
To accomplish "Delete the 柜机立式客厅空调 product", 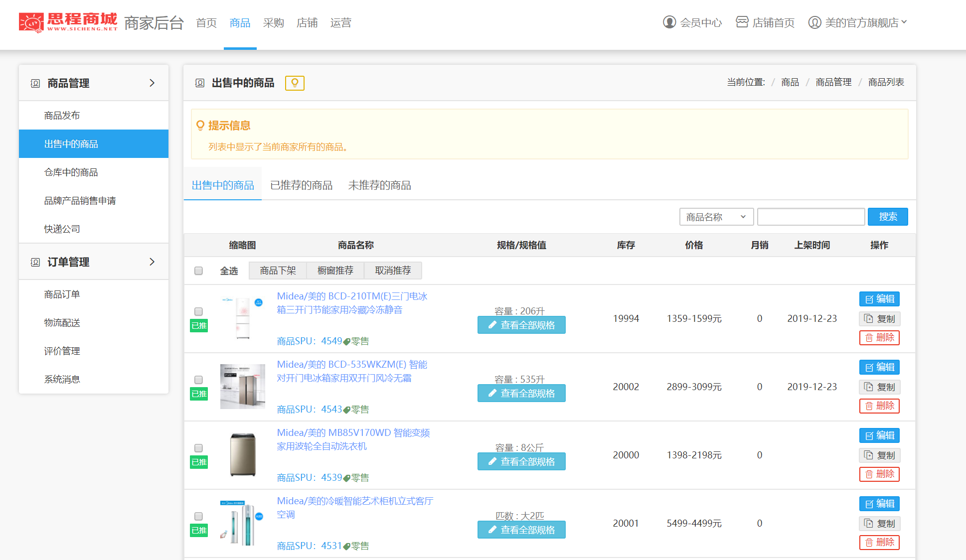I will pos(879,543).
